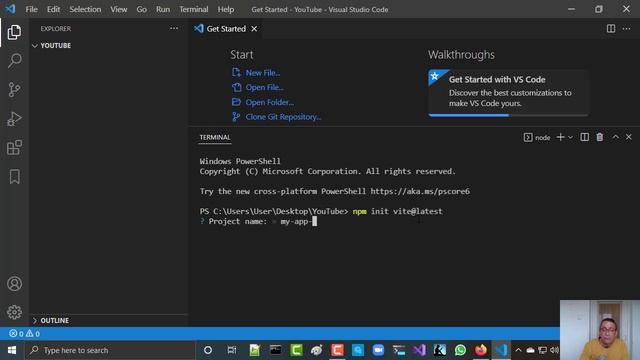Click the Windows search box in taskbar

pos(110,350)
